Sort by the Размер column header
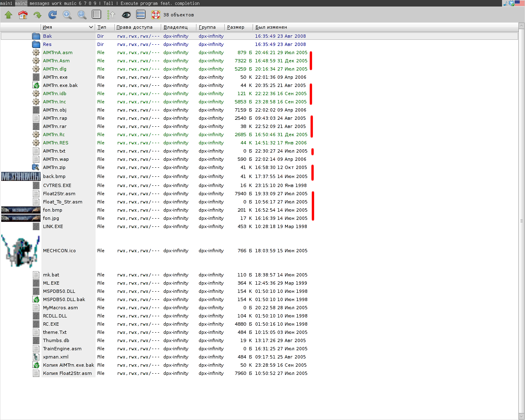525x420 pixels. coord(236,27)
